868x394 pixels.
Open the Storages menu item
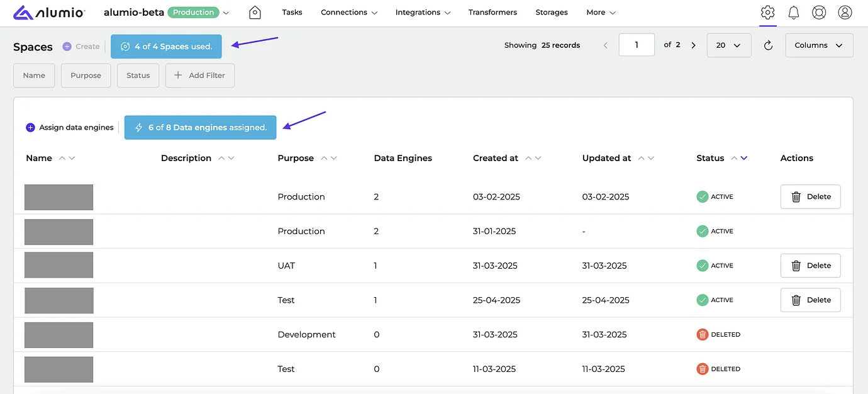552,13
